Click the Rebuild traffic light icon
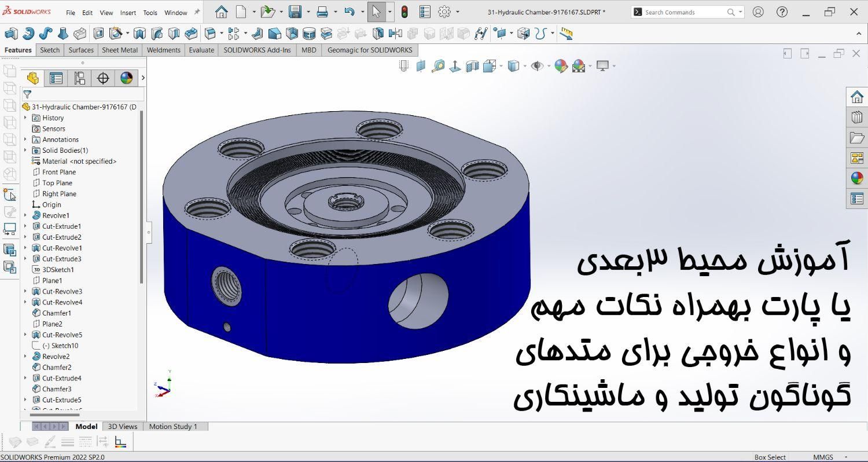The image size is (868, 462). tap(404, 12)
